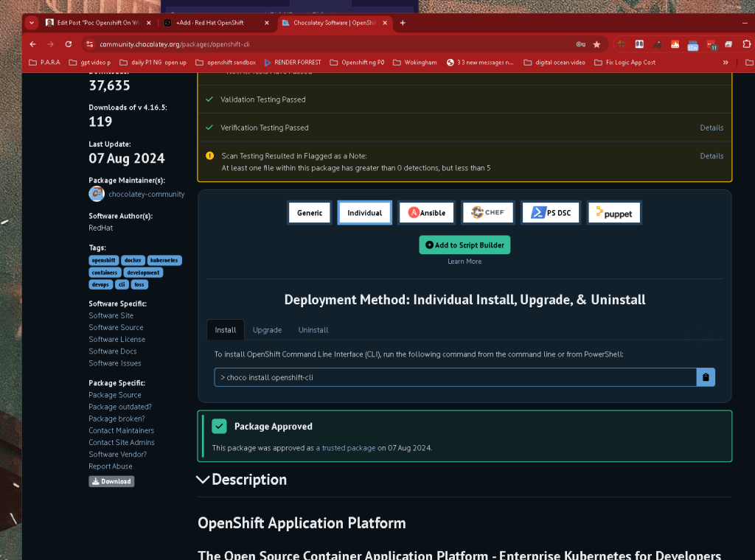This screenshot has width=755, height=560.
Task: Choose the PS DSC deployment method
Action: pos(551,213)
